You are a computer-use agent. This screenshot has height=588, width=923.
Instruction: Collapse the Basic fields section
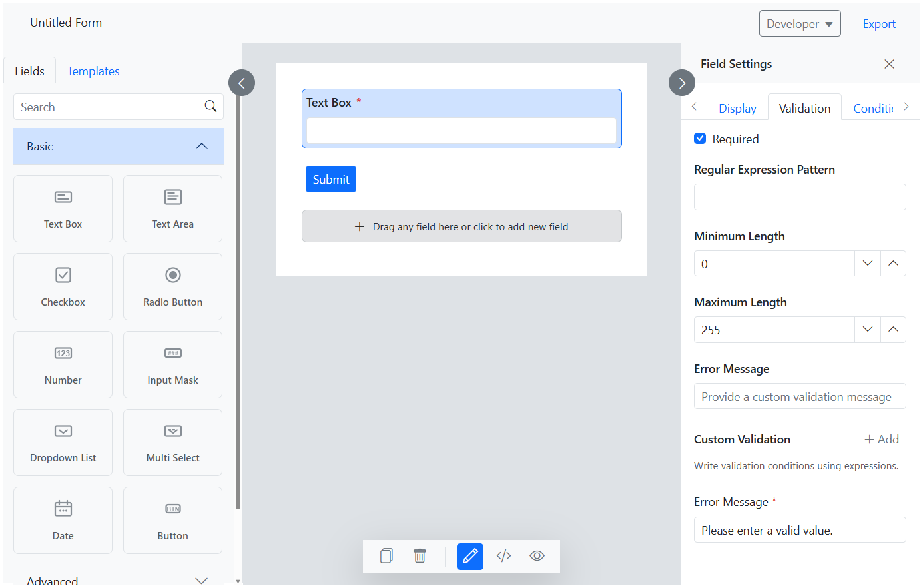pyautogui.click(x=119, y=147)
